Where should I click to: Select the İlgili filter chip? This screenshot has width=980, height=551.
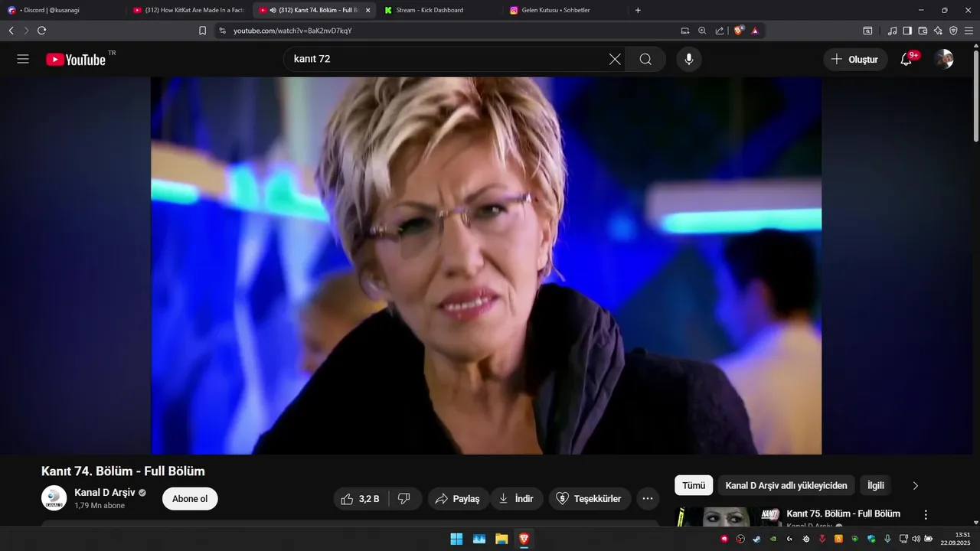point(876,485)
